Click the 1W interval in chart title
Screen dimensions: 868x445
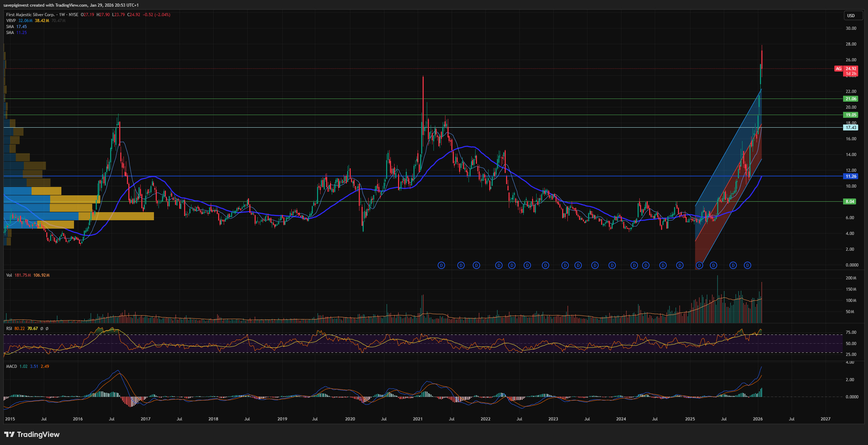[x=62, y=15]
